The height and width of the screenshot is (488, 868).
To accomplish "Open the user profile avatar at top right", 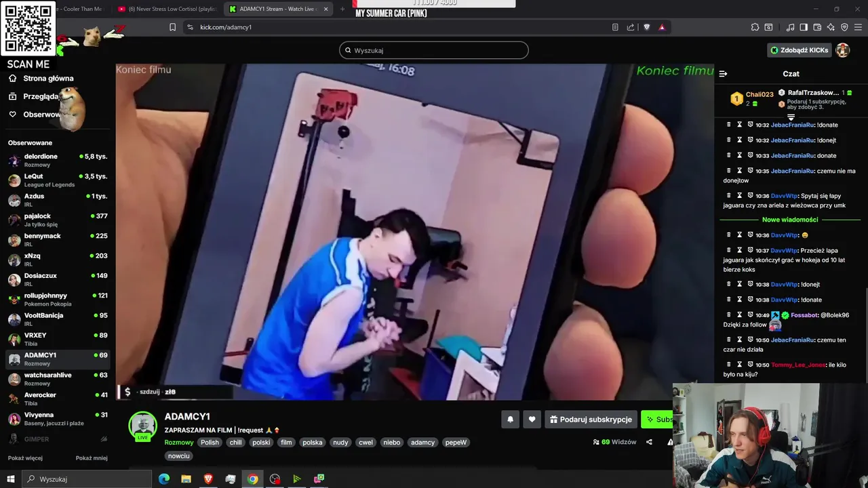I will coord(842,50).
